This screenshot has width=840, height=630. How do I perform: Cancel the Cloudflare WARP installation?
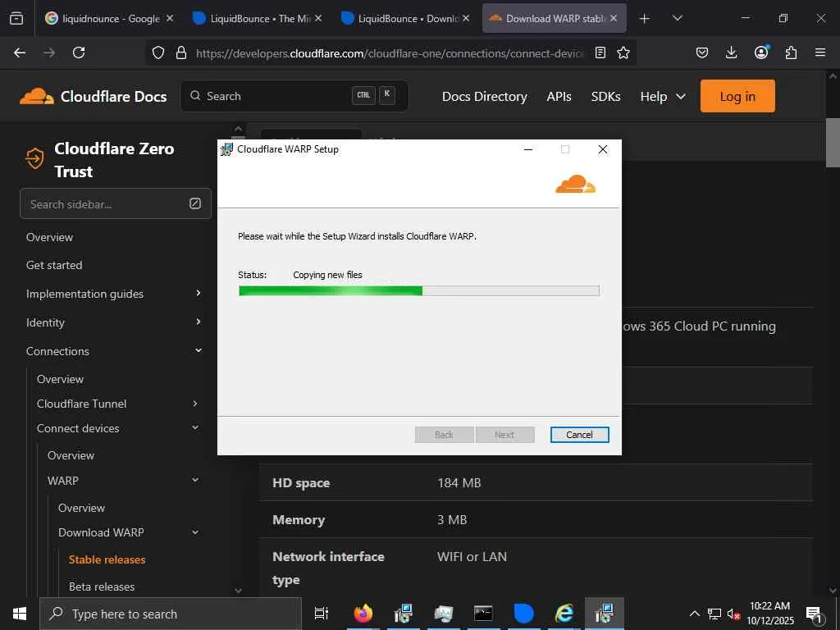(579, 435)
